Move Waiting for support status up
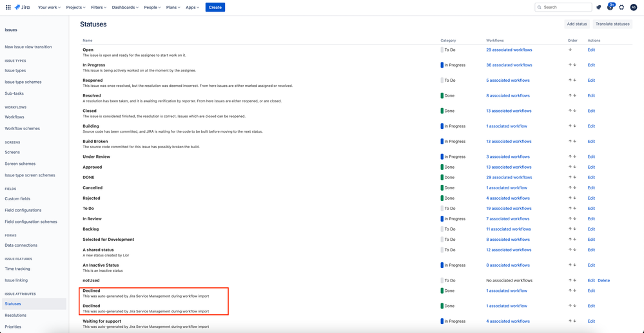 click(x=570, y=321)
